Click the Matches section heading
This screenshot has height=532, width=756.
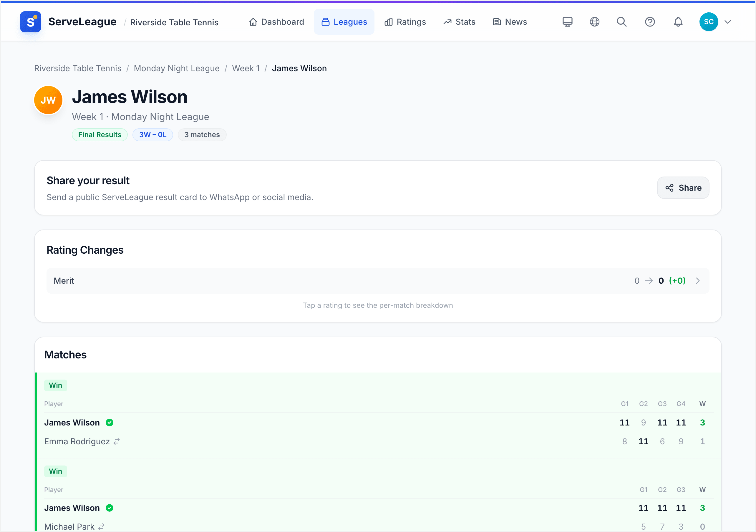click(x=66, y=355)
